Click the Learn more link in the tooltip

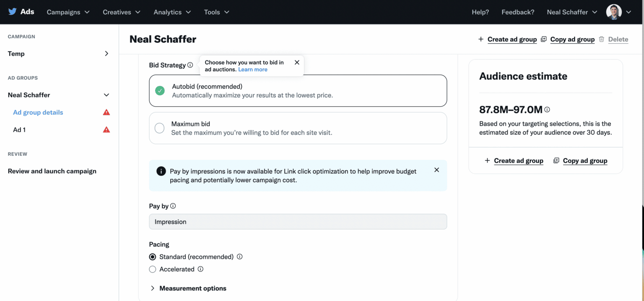tap(252, 69)
